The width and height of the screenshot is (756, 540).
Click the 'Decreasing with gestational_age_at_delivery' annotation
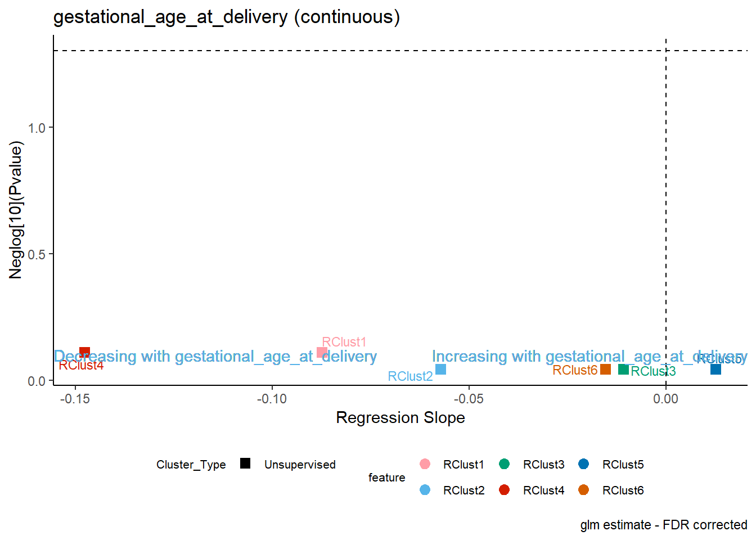pos(215,357)
